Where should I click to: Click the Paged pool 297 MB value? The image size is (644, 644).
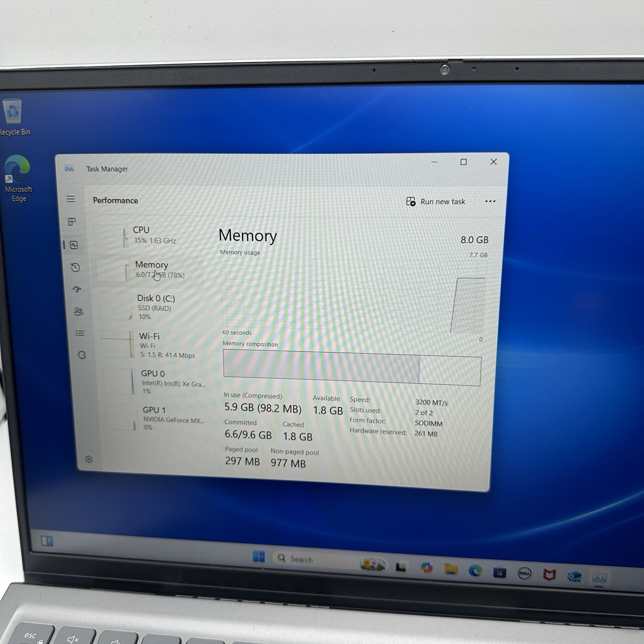(x=242, y=461)
